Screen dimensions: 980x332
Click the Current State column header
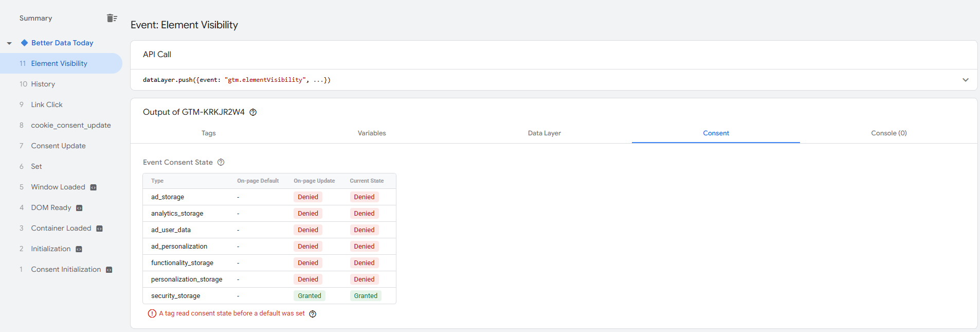point(367,181)
